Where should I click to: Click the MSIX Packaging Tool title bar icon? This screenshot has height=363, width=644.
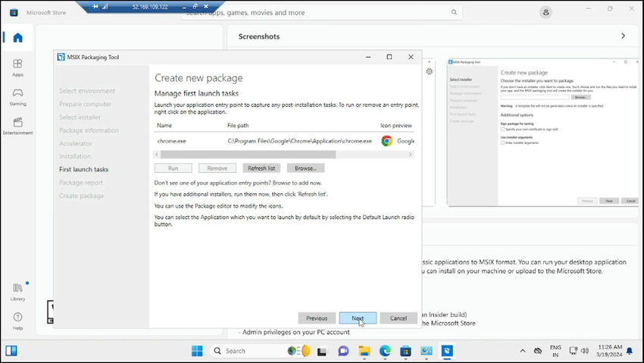coord(61,57)
